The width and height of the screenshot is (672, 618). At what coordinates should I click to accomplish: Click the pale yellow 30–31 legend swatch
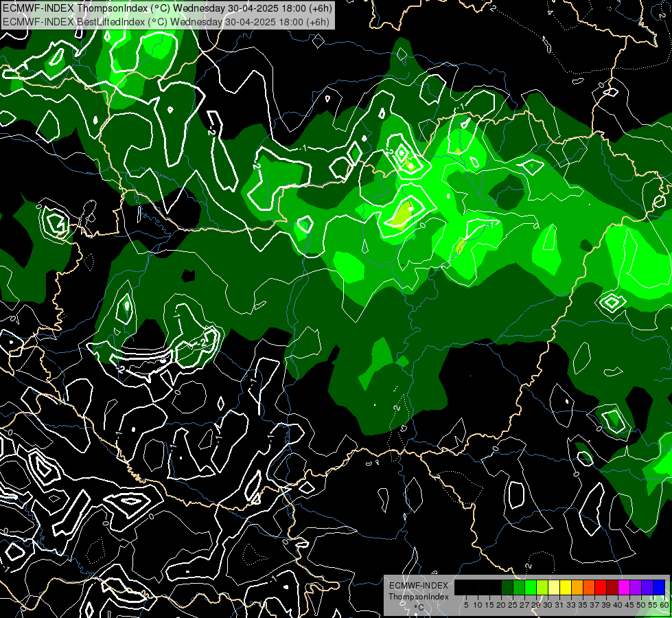point(554,588)
